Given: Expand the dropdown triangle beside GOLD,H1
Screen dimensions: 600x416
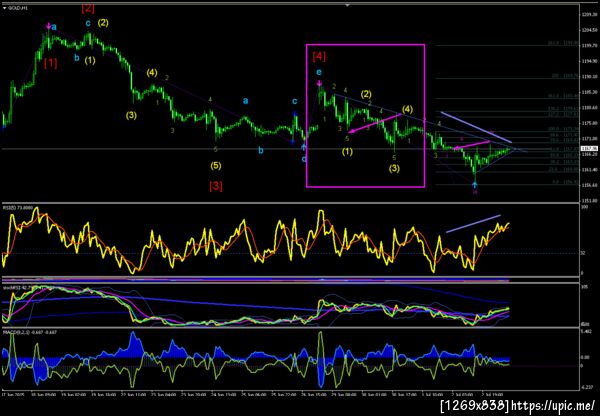Looking at the screenshot, I should click(4, 8).
